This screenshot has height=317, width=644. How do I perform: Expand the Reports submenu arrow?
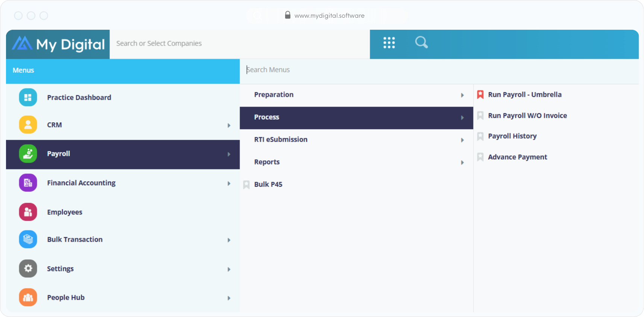tap(462, 163)
